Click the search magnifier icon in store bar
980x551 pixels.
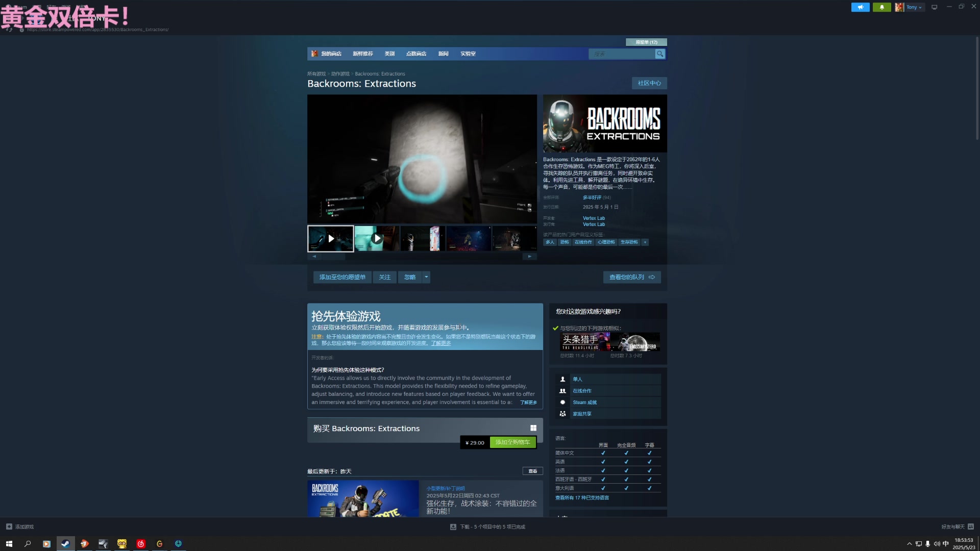[660, 54]
